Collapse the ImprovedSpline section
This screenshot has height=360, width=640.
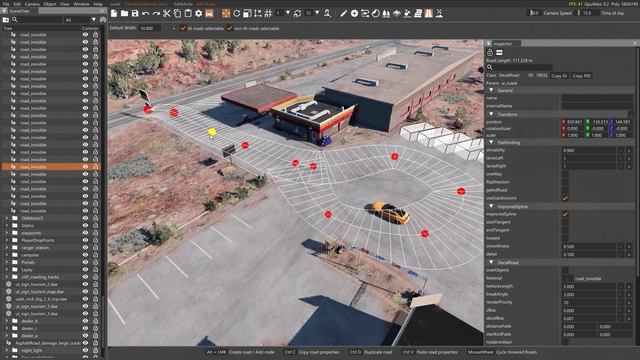(491, 206)
